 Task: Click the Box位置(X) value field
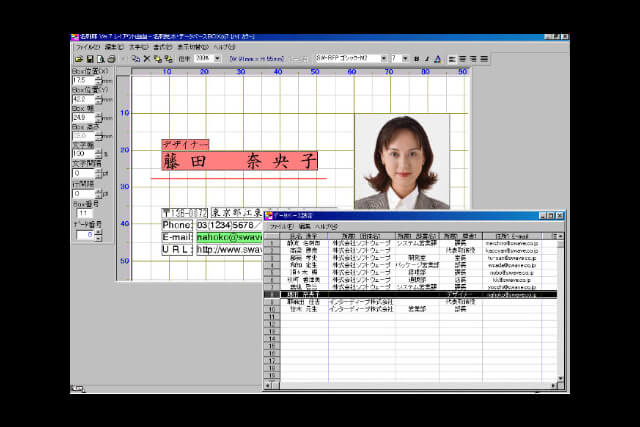(83, 80)
